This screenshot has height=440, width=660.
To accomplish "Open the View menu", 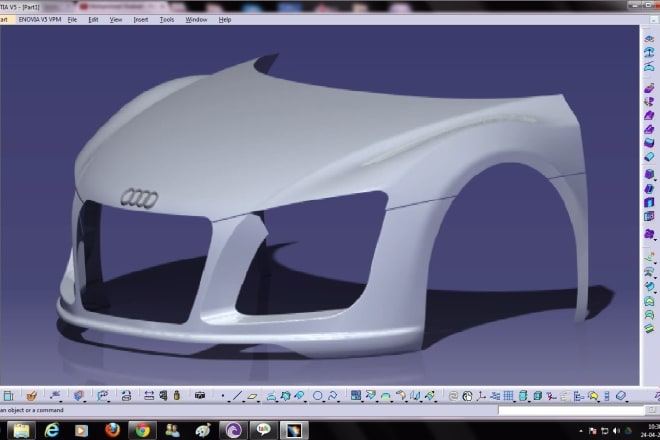I will click(x=116, y=19).
